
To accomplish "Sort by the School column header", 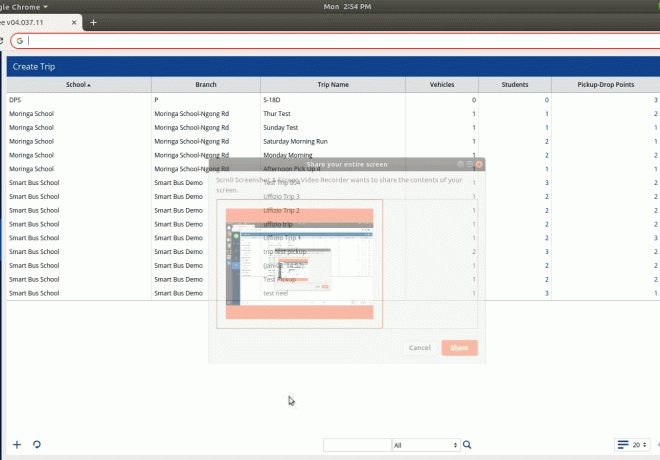I will click(x=78, y=85).
